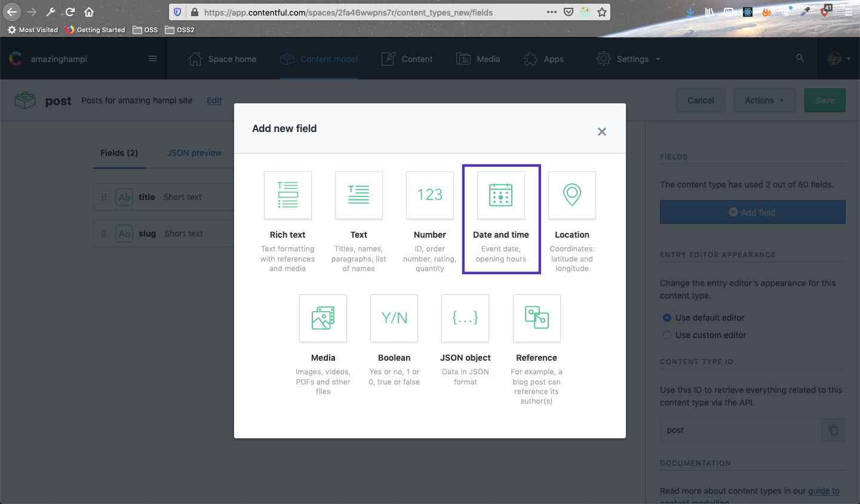Open the search icon in navigation bar

tap(800, 58)
